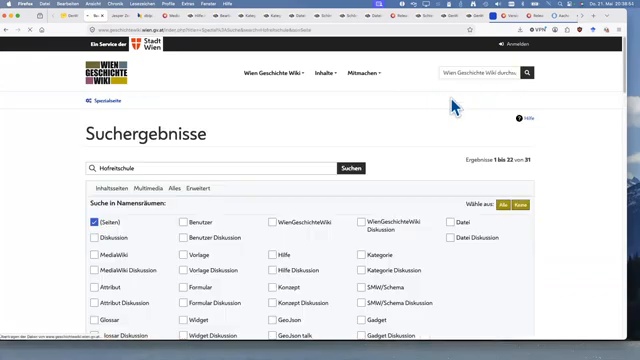Open the Bearbeiten menu in the menu bar
This screenshot has height=360, width=640.
click(x=68, y=4)
